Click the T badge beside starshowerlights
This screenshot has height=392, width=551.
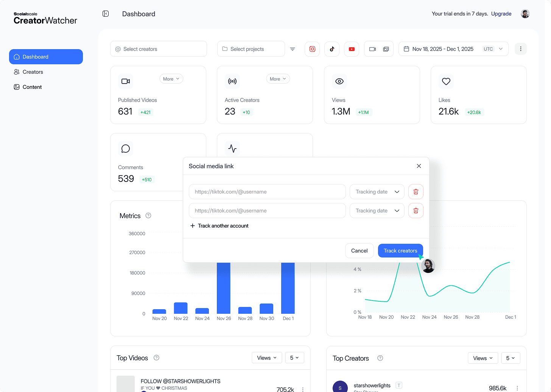(x=398, y=385)
